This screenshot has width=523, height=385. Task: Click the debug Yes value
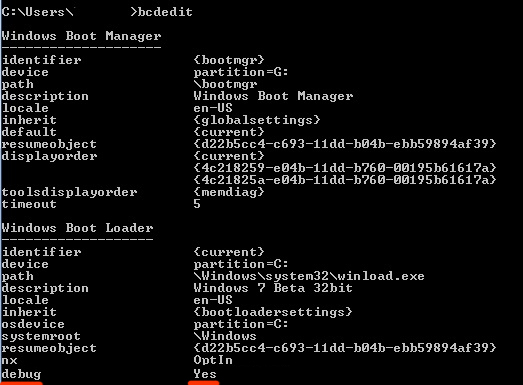coord(205,374)
